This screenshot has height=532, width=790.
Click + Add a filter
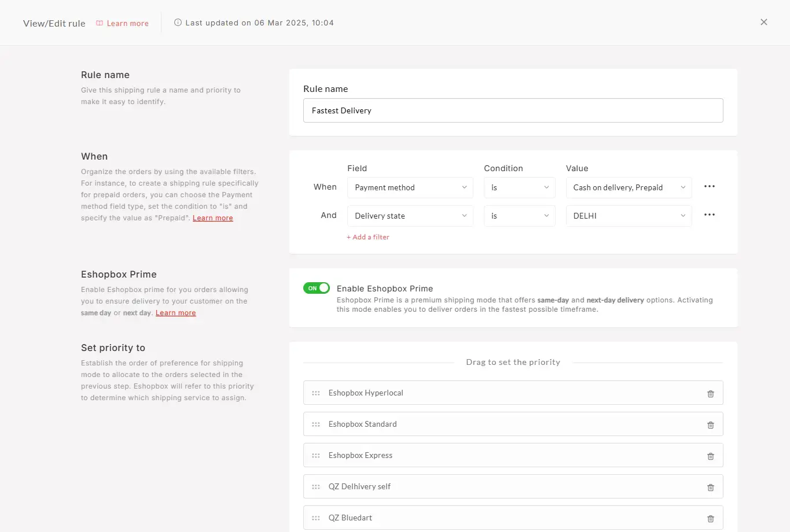368,237
